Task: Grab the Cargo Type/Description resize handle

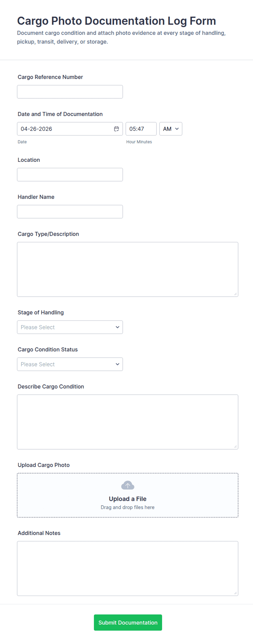Action: pyautogui.click(x=235, y=294)
